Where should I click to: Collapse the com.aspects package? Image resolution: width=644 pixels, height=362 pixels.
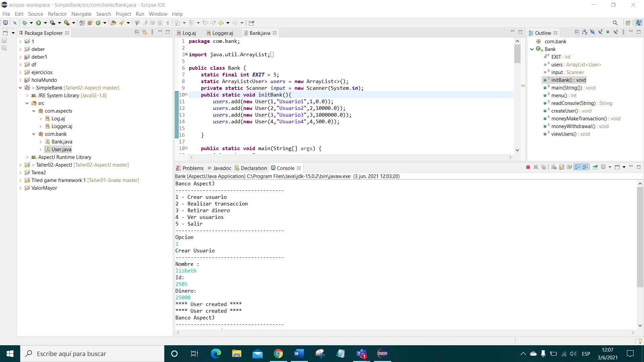click(34, 111)
